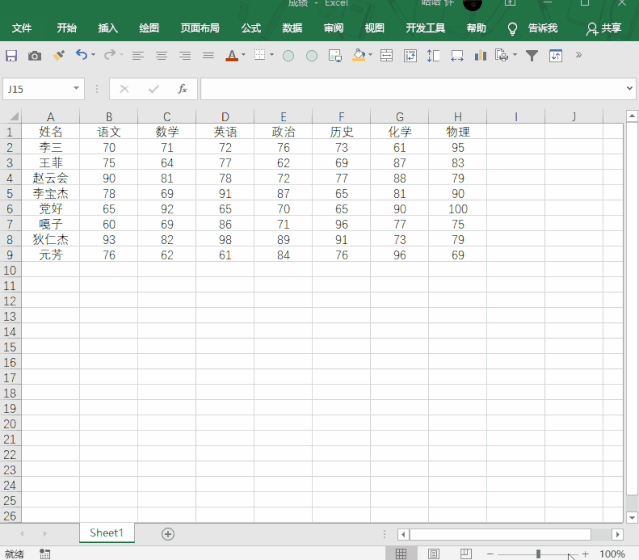
Task: Switch to Page Layout view in status bar
Action: click(434, 553)
